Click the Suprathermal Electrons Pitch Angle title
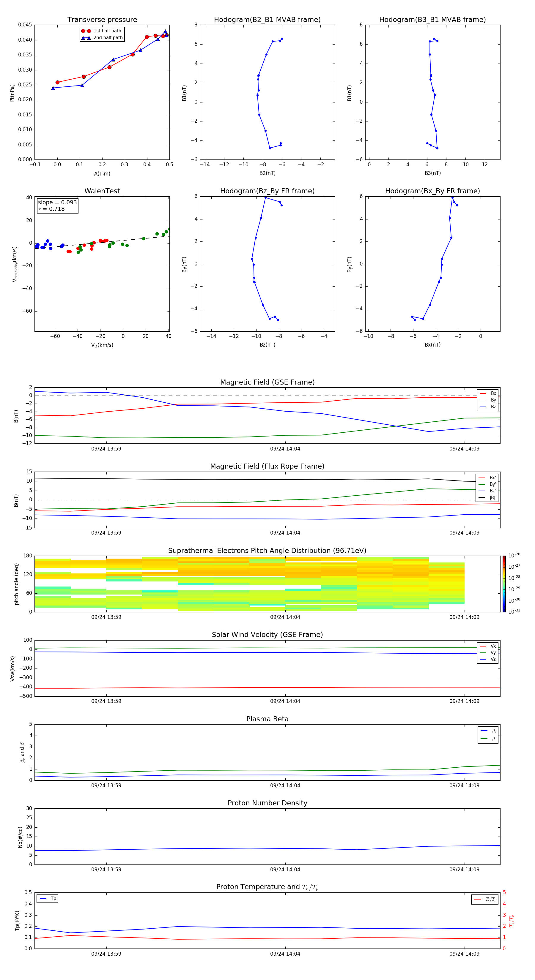535x980 pixels. pyautogui.click(x=267, y=551)
